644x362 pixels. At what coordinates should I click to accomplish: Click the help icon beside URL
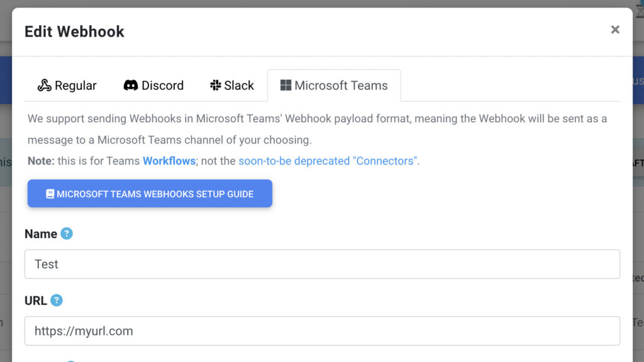pyautogui.click(x=57, y=300)
